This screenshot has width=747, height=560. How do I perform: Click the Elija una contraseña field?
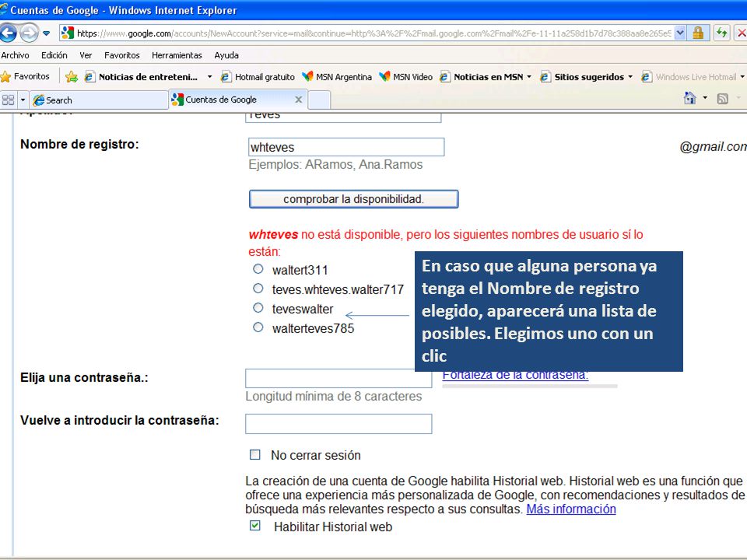338,378
